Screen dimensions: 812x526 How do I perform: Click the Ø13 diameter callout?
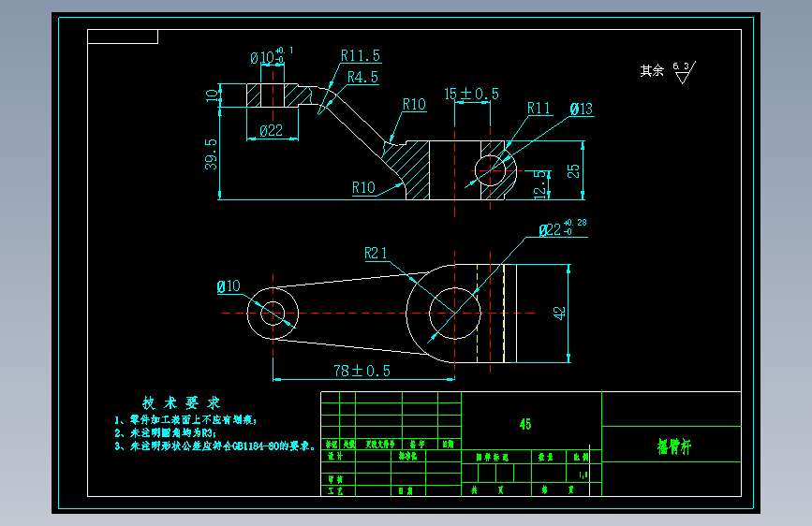(x=581, y=109)
